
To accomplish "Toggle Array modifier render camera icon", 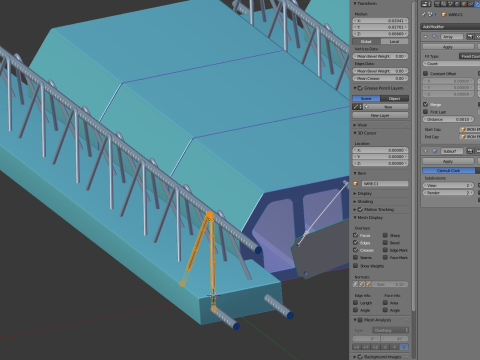I will coord(470,36).
